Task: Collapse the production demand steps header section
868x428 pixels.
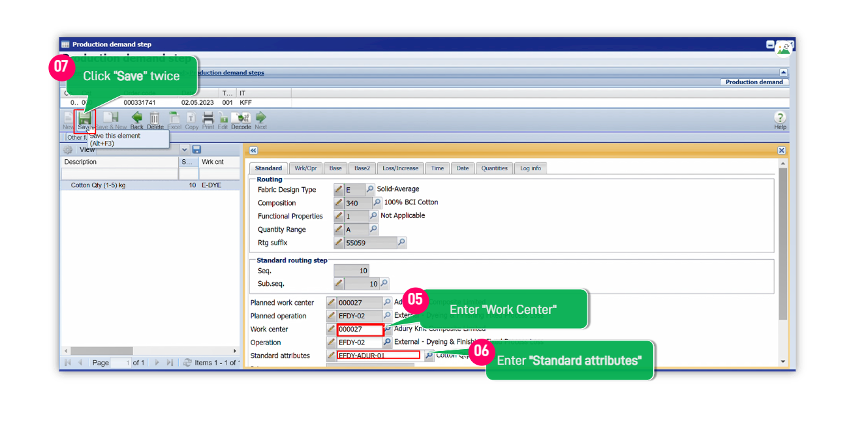Action: coord(783,73)
